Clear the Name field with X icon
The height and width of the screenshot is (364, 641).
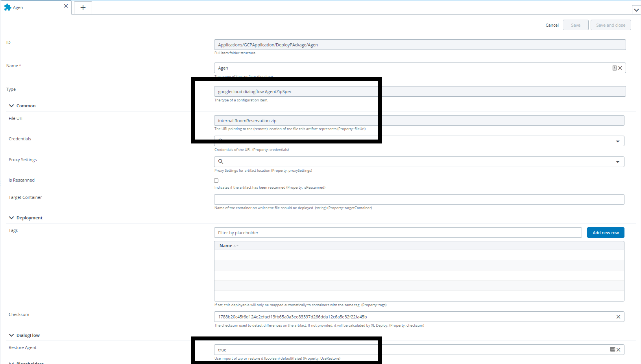620,68
